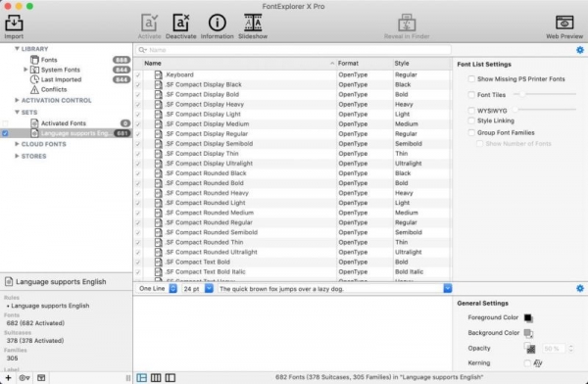Click the preview text field

tap(330, 289)
